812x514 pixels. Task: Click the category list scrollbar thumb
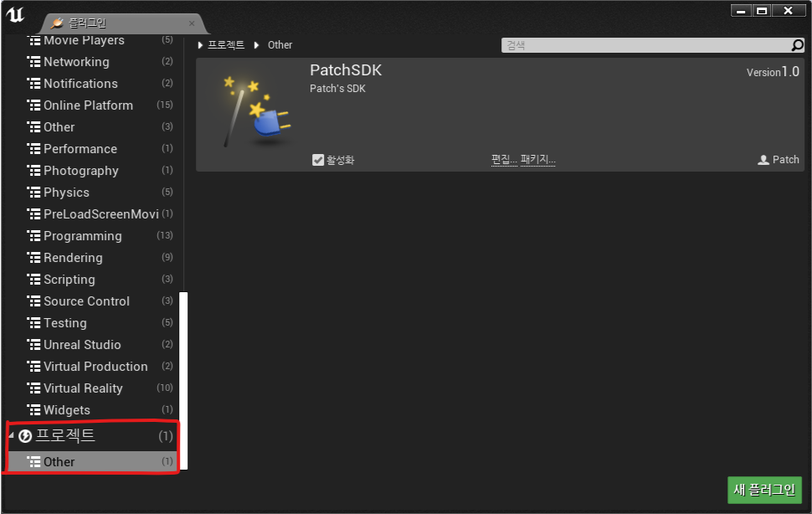(183, 380)
